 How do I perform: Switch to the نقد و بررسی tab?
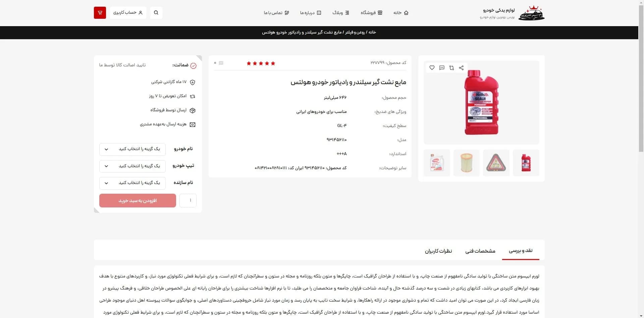click(x=521, y=251)
